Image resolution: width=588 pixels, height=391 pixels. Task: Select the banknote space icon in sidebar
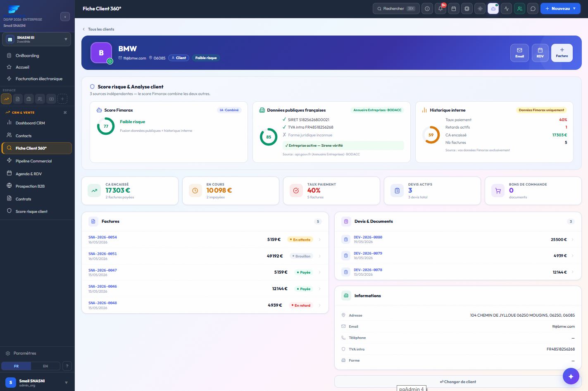point(51,99)
